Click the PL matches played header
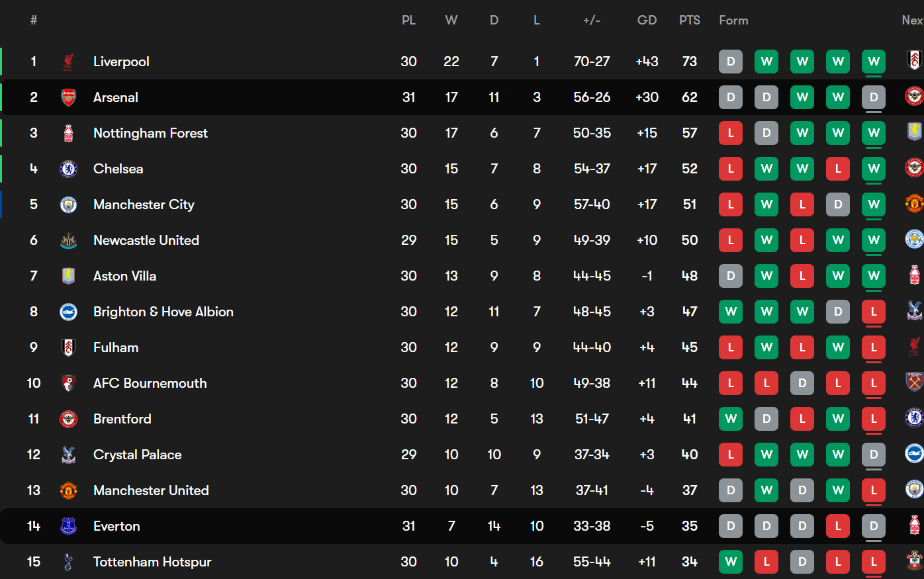Screen dimensions: 924x579 (x=409, y=21)
